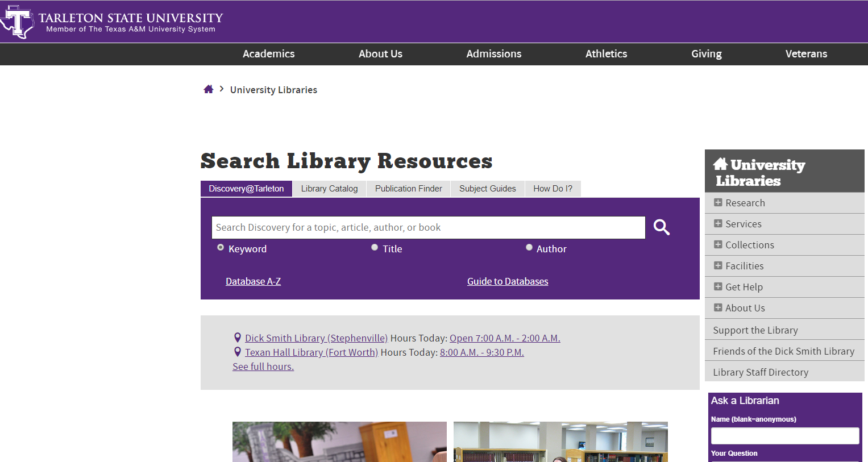Click the plus icon beside Get Help

[x=717, y=286]
